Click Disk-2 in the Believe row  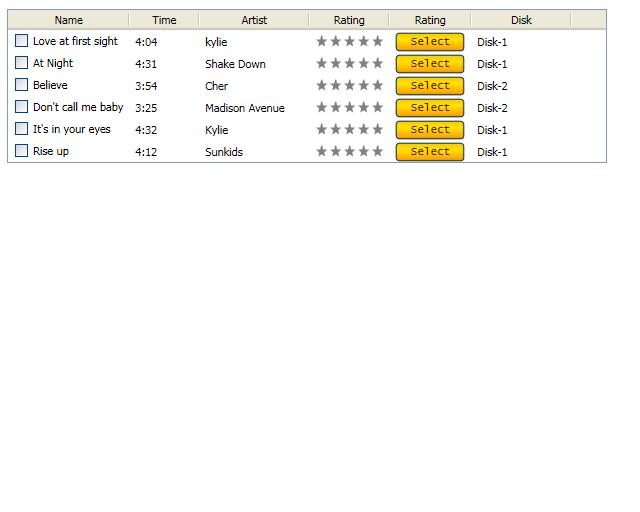pos(492,86)
